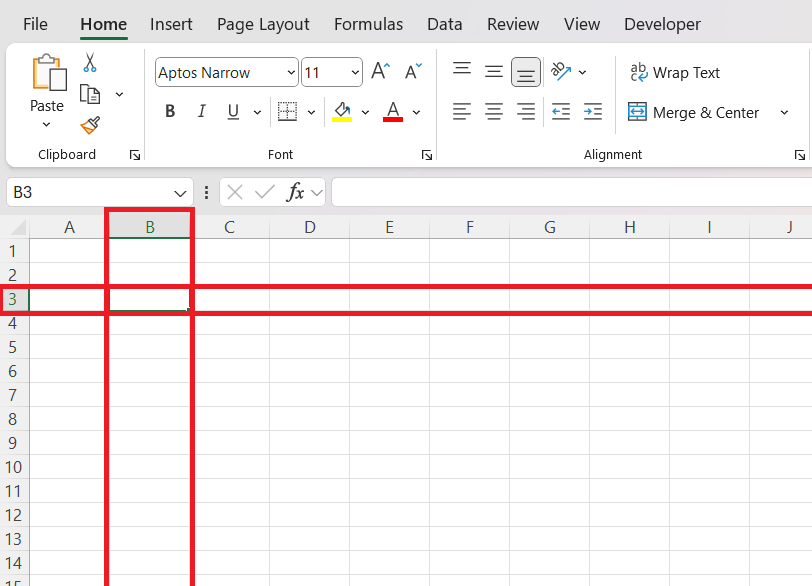Toggle Underline formatting
Viewport: 812px width, 586px height.
233,111
